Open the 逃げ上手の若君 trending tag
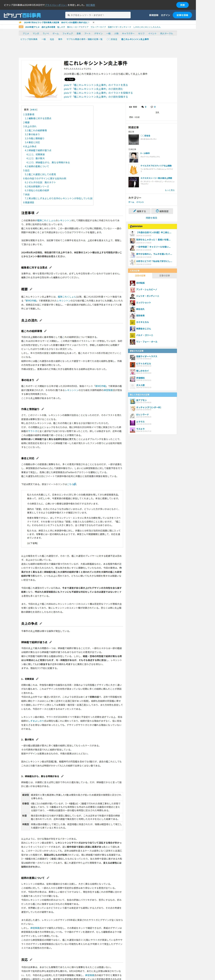The width and height of the screenshot is (215, 980). (48, 27)
